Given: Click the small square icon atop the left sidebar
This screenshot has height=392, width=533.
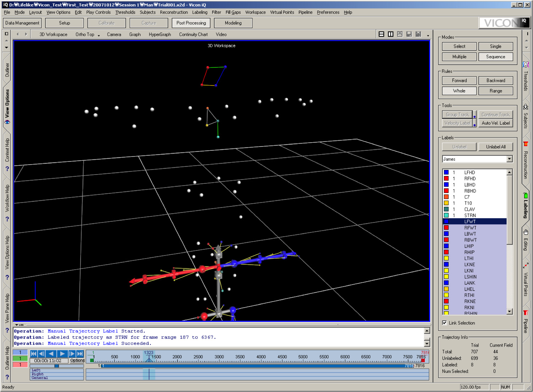Looking at the screenshot, I should [x=6, y=34].
